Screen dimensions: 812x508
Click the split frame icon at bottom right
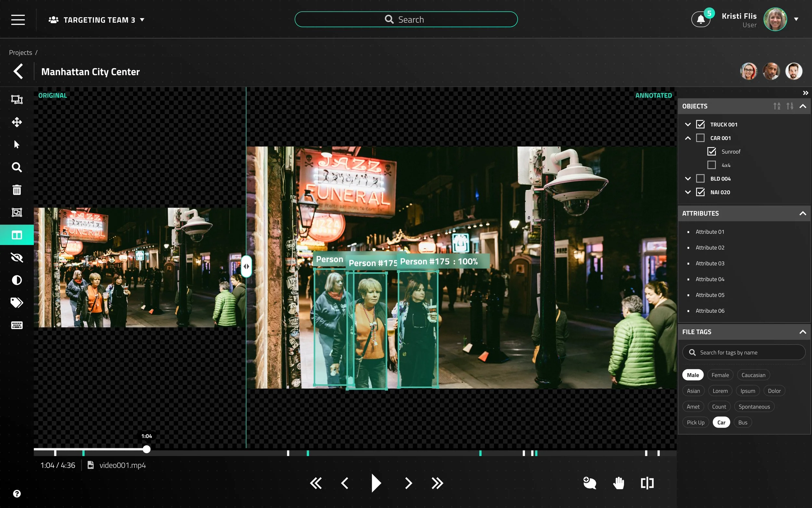[647, 483]
